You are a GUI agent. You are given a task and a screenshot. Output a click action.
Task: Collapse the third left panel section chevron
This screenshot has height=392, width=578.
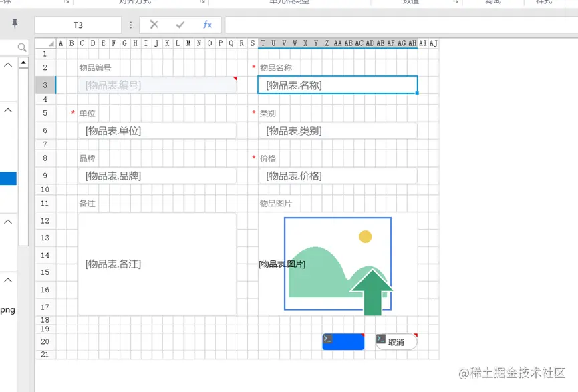click(x=8, y=222)
